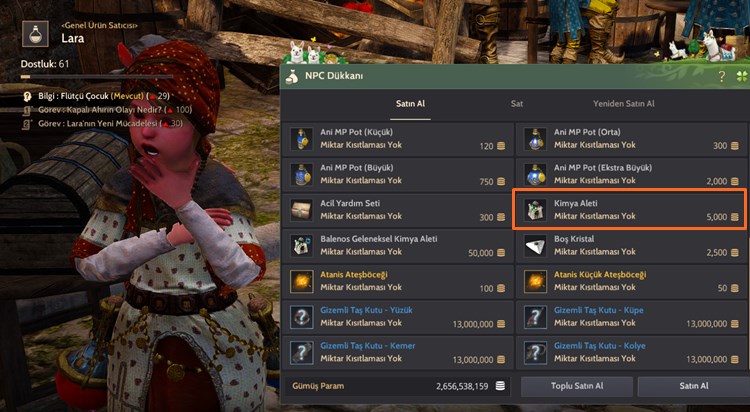Select the Gizemli Taş Kutu - Kolye row

pyautogui.click(x=630, y=353)
